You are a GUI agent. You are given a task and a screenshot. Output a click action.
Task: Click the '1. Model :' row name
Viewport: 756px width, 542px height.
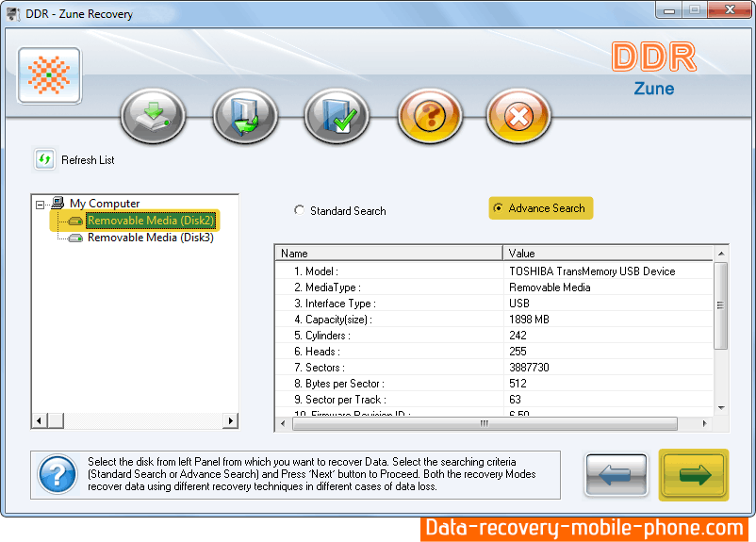point(317,271)
